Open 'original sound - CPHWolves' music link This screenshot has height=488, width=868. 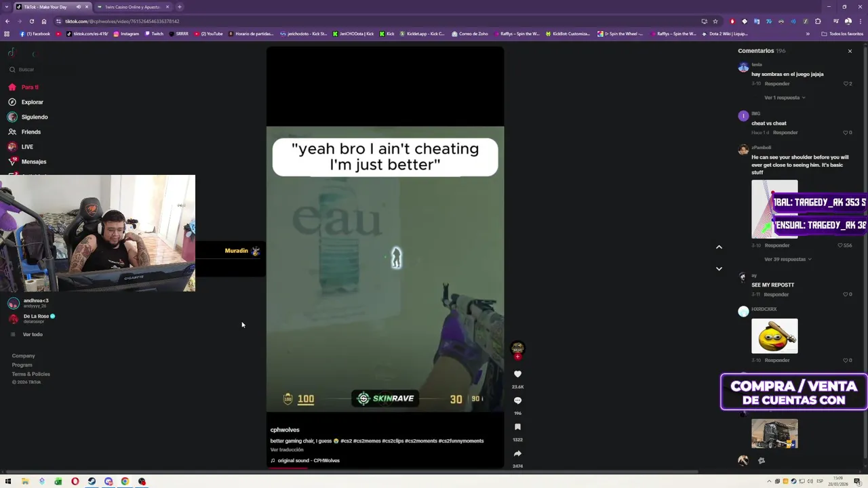click(309, 460)
